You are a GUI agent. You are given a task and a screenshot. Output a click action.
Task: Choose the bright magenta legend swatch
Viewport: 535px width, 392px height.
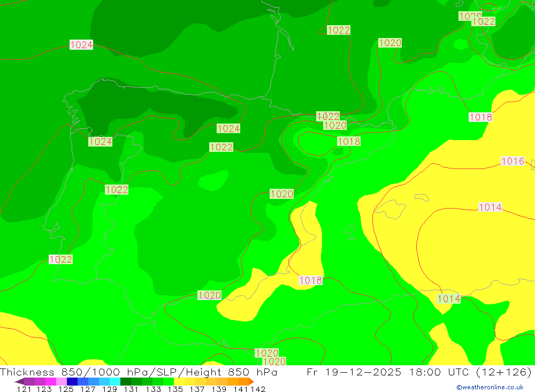tap(50, 381)
